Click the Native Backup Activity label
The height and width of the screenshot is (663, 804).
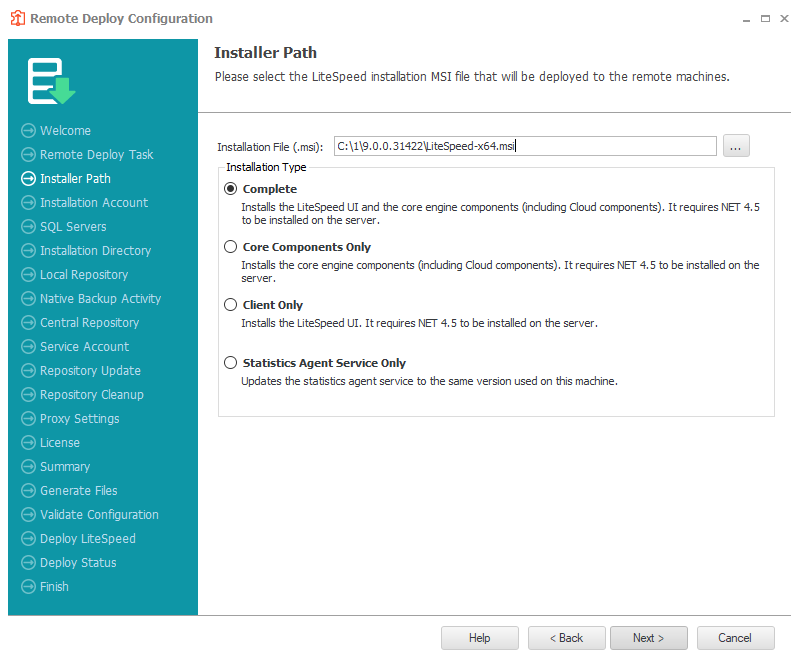[x=100, y=298]
